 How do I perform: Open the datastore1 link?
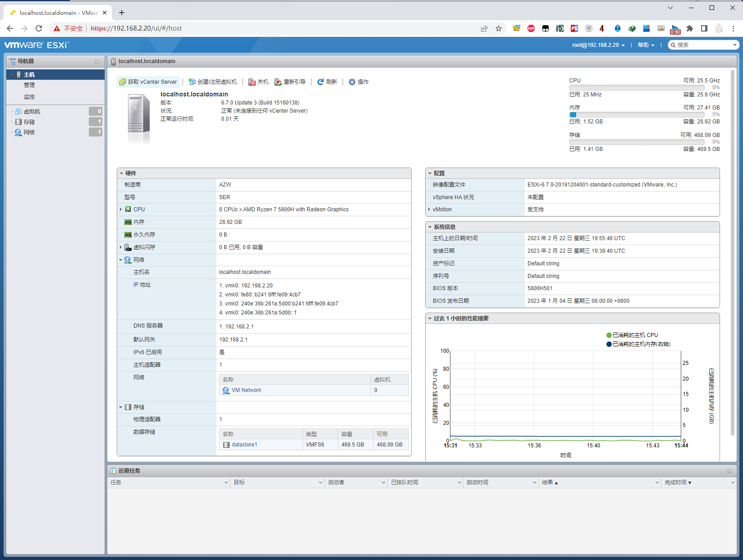click(x=244, y=445)
